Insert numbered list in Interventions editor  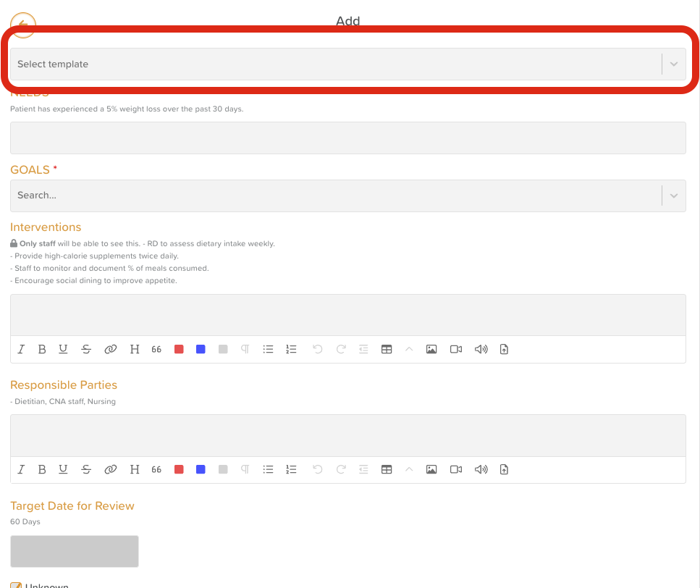[291, 349]
